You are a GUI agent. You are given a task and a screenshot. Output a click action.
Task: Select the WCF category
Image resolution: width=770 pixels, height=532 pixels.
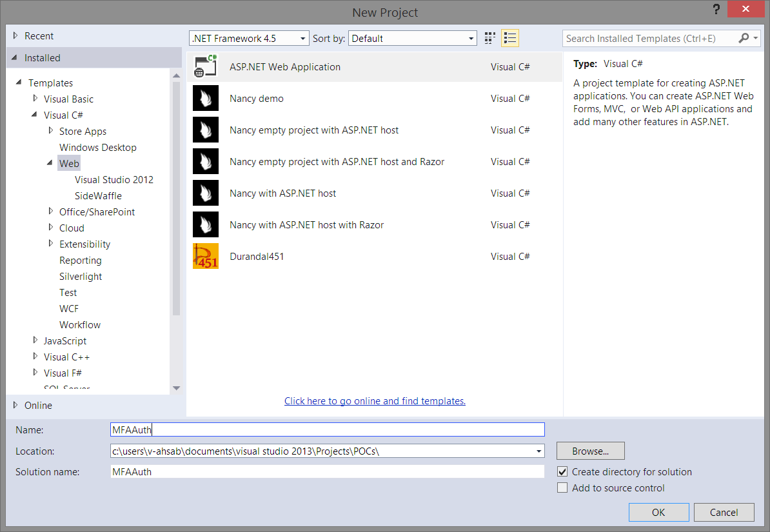tap(69, 308)
